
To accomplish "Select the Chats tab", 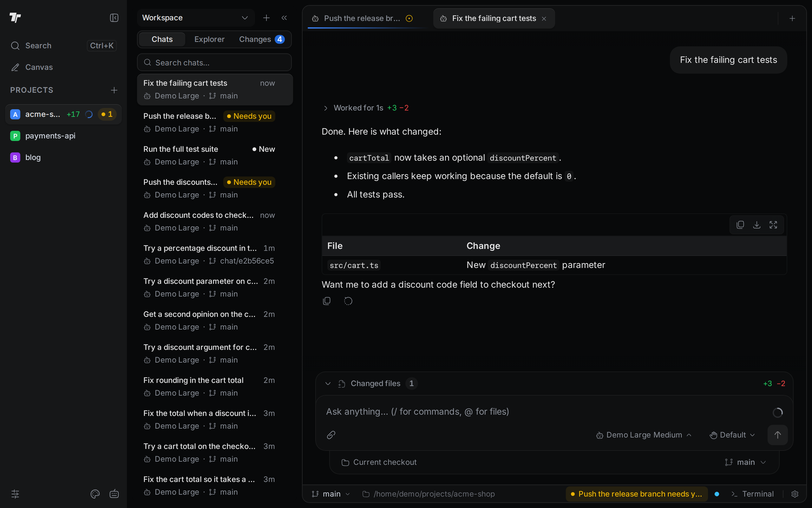I will pyautogui.click(x=162, y=39).
